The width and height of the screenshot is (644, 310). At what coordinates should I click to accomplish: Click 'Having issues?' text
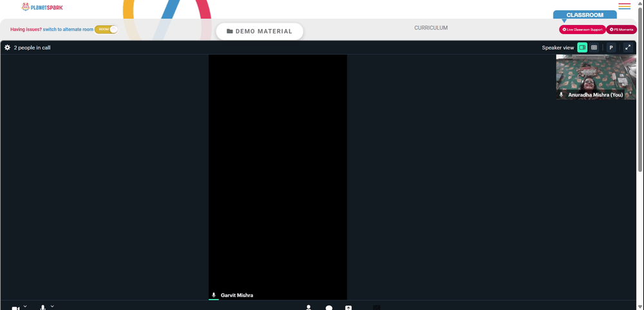coord(26,30)
